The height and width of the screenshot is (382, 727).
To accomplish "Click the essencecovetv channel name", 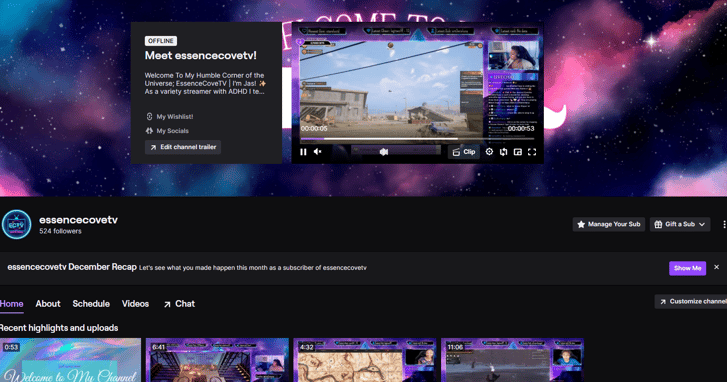I will 78,220.
